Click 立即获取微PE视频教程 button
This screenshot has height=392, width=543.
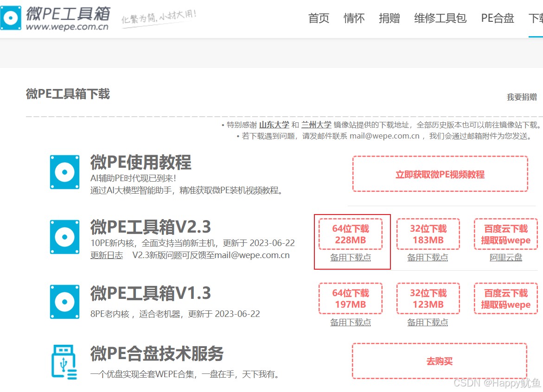(x=440, y=174)
